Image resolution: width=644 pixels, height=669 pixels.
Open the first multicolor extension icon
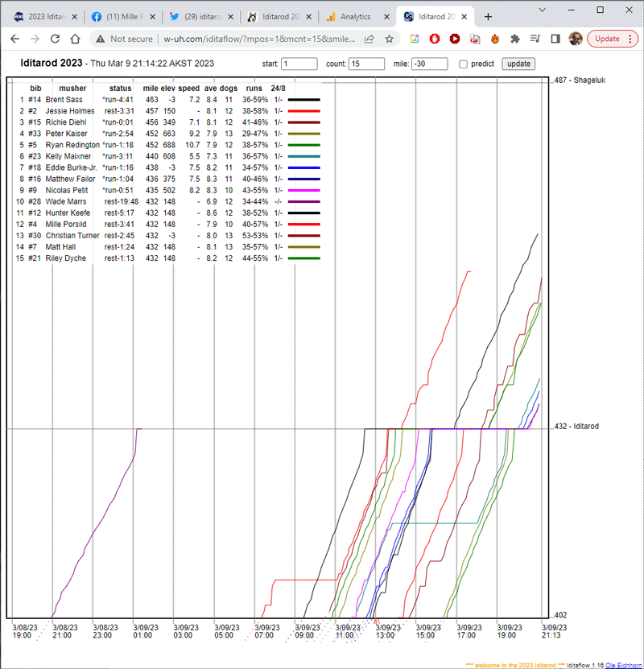pyautogui.click(x=414, y=39)
